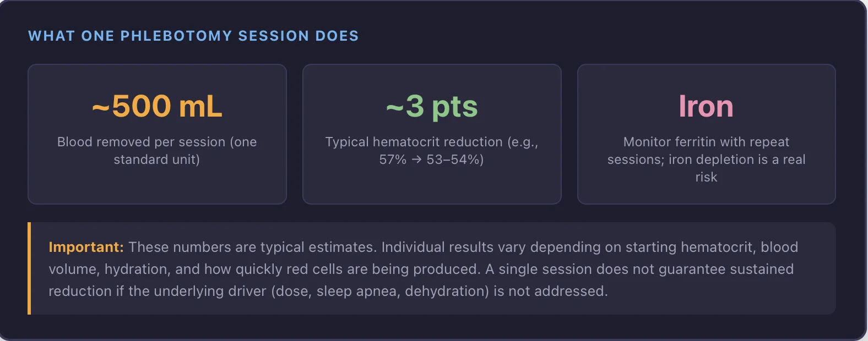Click the green ~3 pts value

(432, 106)
